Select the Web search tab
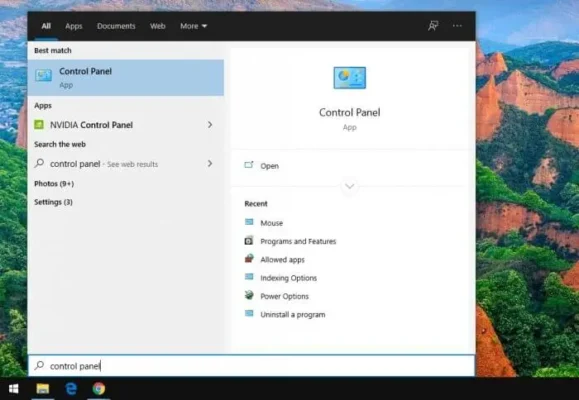579x400 pixels. 157,26
